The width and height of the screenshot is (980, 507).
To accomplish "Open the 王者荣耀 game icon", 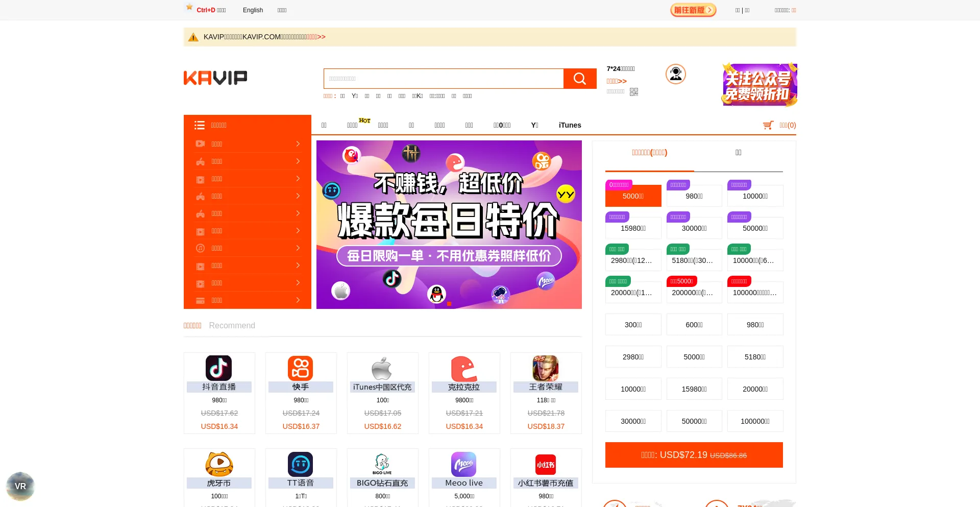I will (546, 368).
